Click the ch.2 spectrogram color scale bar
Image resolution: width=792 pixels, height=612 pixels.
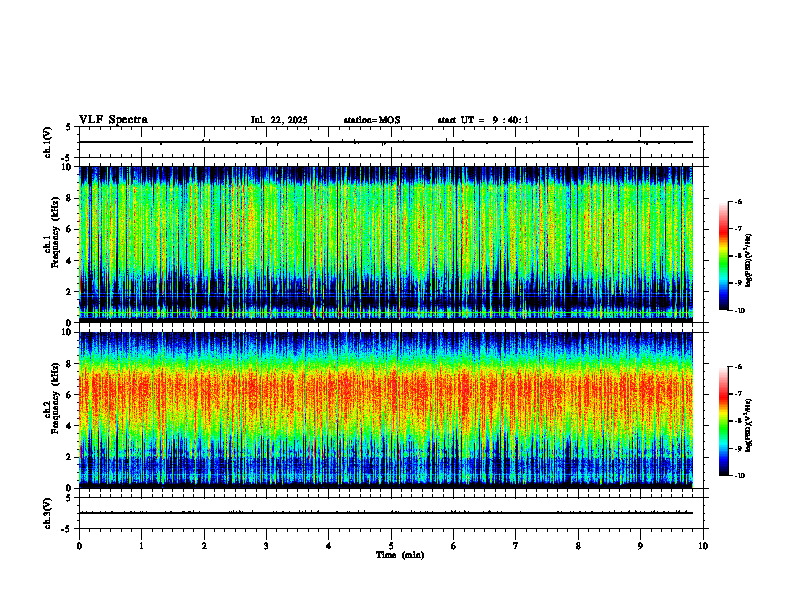(723, 421)
